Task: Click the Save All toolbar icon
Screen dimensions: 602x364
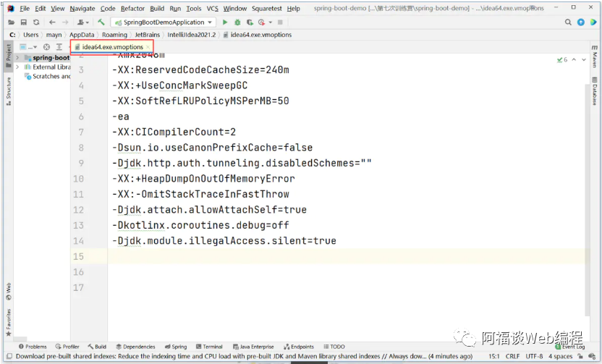Action: click(x=24, y=22)
